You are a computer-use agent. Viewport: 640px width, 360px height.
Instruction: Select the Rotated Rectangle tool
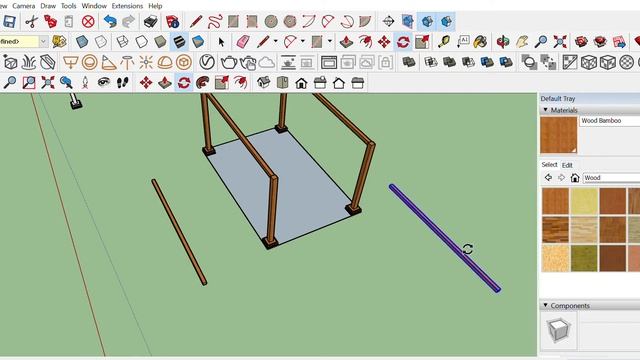(x=252, y=21)
